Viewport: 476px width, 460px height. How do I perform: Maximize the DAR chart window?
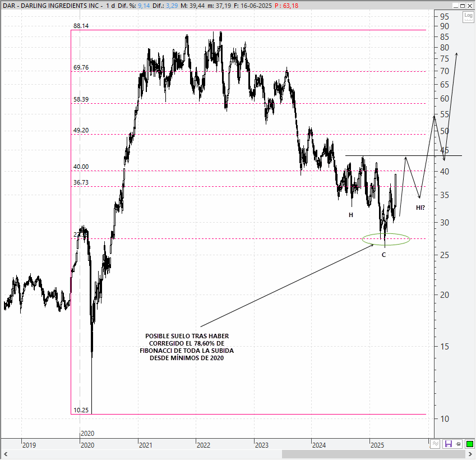pos(463,6)
